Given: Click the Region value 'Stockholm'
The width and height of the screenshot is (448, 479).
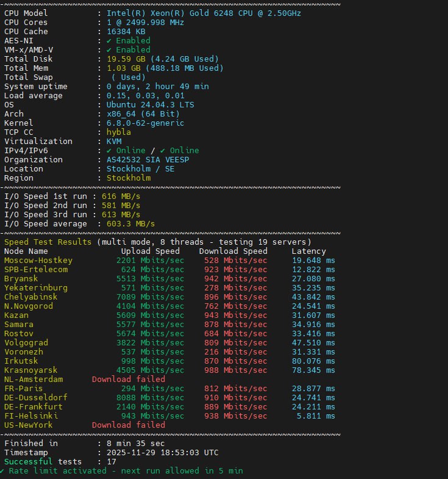Looking at the screenshot, I should pyautogui.click(x=129, y=178).
